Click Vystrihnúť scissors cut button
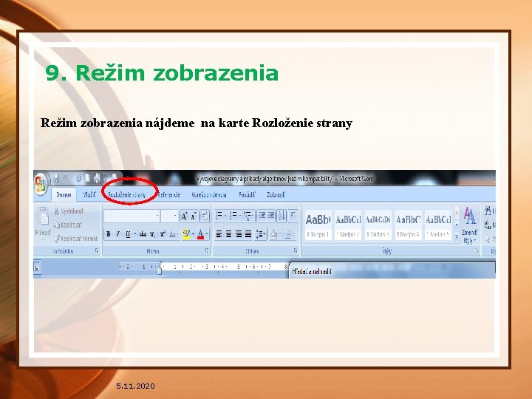Screen dimensions: 532x399 (69, 211)
